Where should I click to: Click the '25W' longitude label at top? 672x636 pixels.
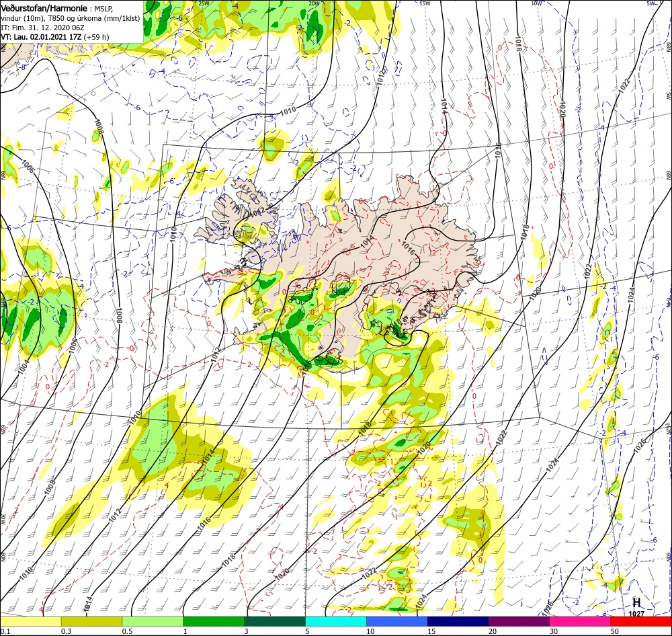(204, 3)
